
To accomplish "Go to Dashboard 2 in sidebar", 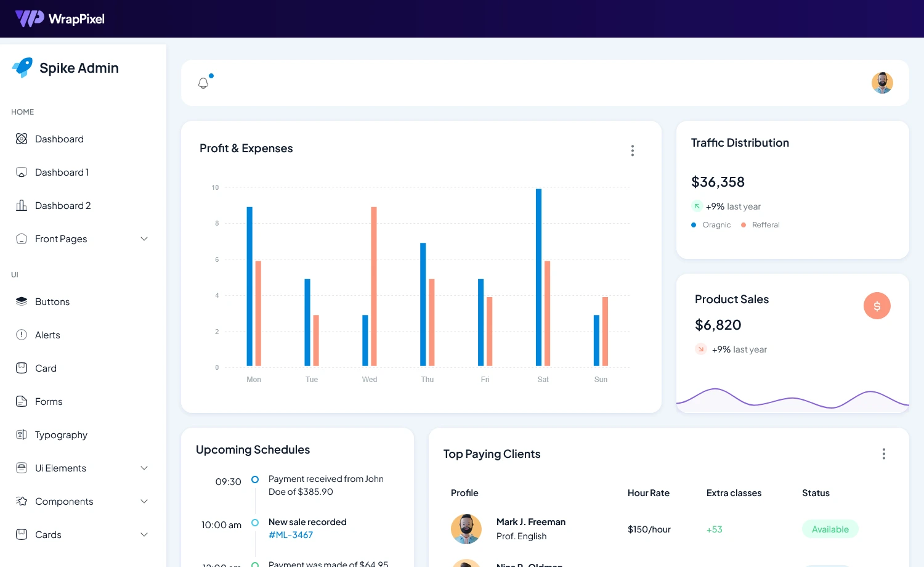I will click(x=63, y=205).
